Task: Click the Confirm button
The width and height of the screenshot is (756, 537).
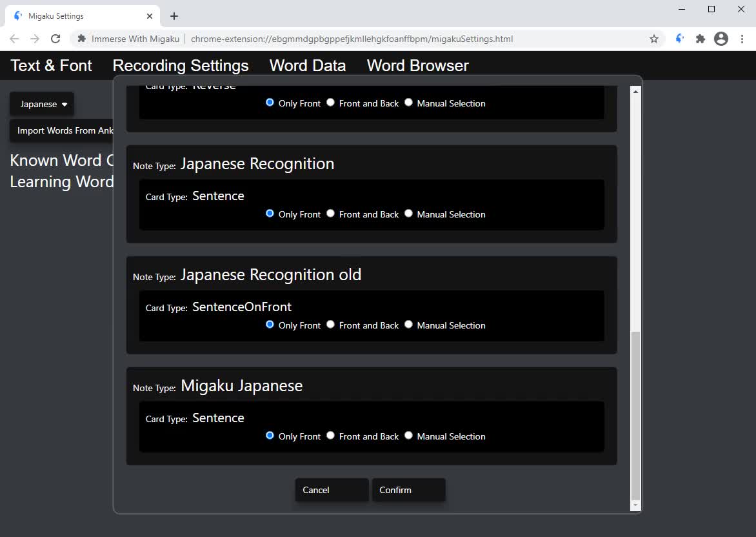Action: (408, 490)
